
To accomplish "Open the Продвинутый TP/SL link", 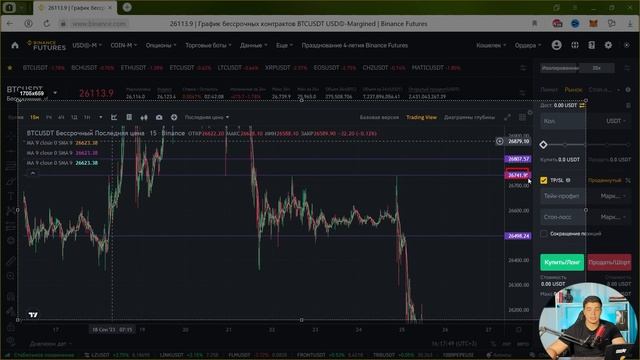I will [x=605, y=180].
